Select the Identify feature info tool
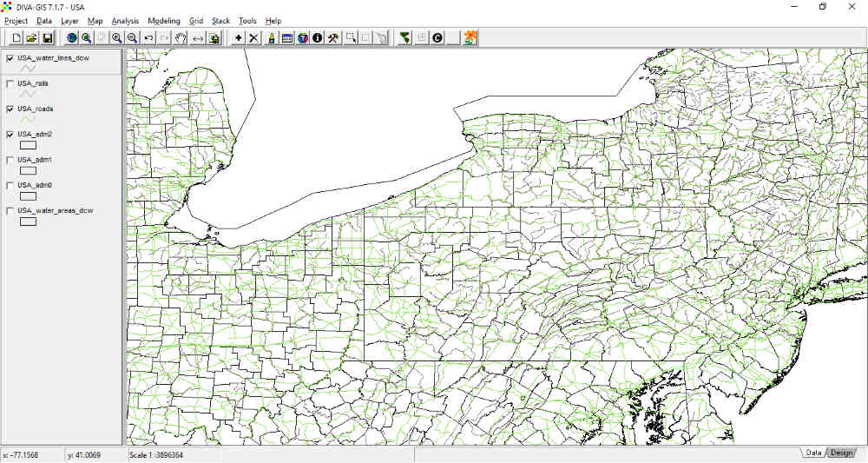Viewport: 868px width, 463px height. 318,37
